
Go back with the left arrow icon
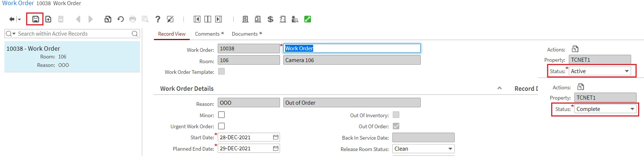coord(12,19)
